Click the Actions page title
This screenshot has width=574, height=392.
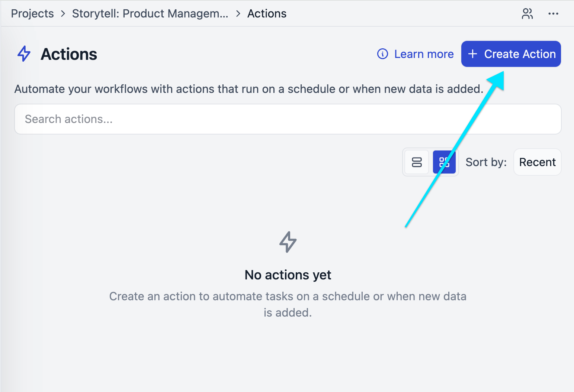coord(69,54)
